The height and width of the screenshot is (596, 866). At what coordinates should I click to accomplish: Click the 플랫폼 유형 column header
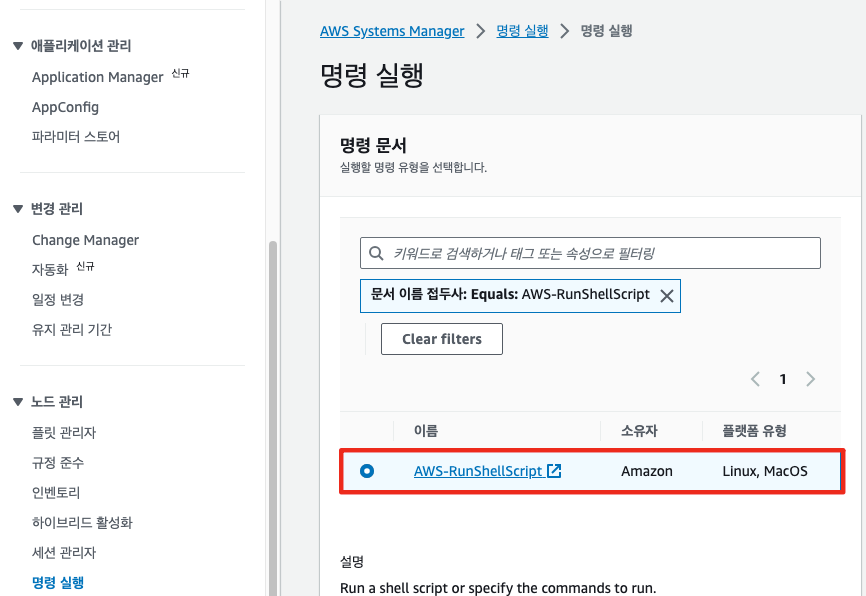(x=754, y=430)
